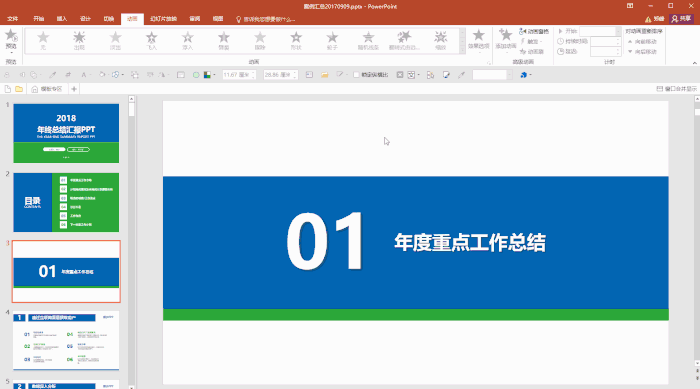Open the 开始 (Start) timing combo box
The height and width of the screenshot is (389, 700).
coord(600,31)
